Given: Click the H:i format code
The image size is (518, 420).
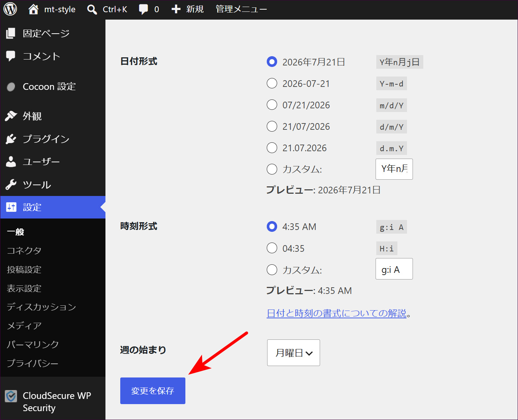Looking at the screenshot, I should coord(387,248).
